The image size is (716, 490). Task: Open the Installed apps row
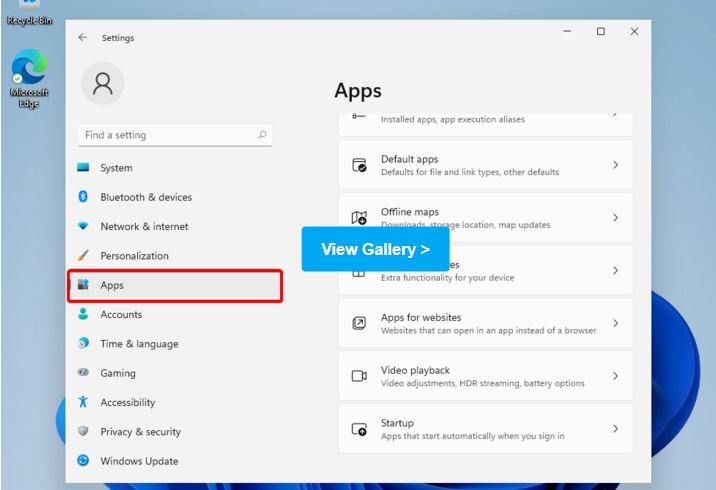pos(485,124)
